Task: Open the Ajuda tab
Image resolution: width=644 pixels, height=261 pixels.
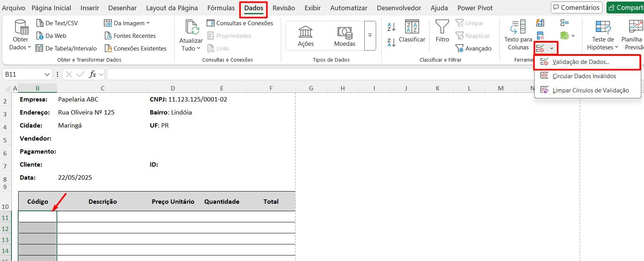Action: point(439,8)
